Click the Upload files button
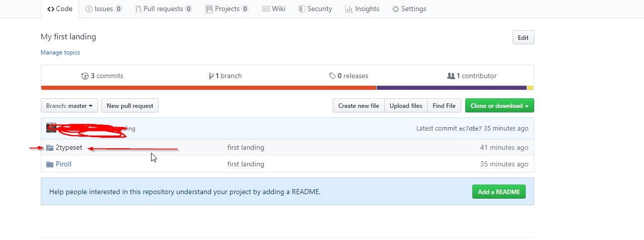Viewport: 644px width, 240px height. point(406,106)
